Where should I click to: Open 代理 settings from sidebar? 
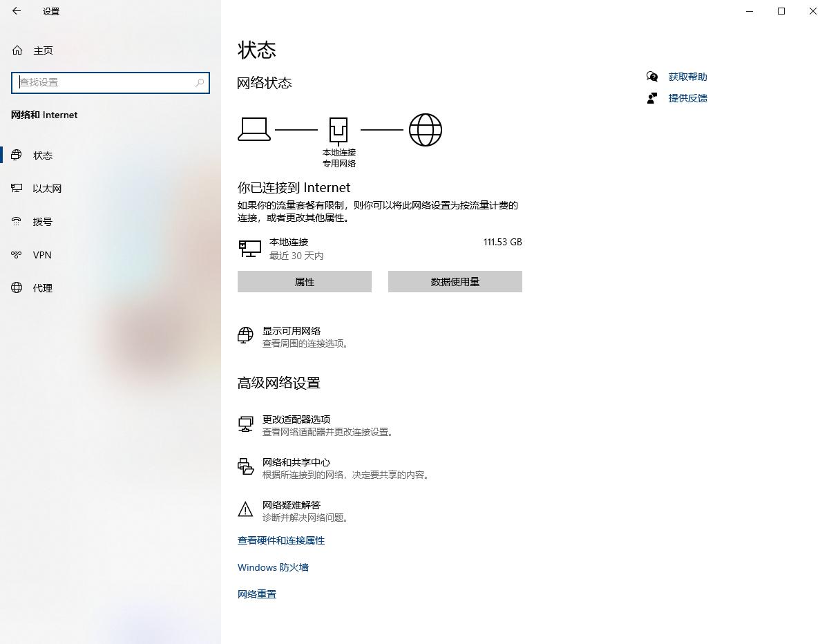tap(43, 288)
